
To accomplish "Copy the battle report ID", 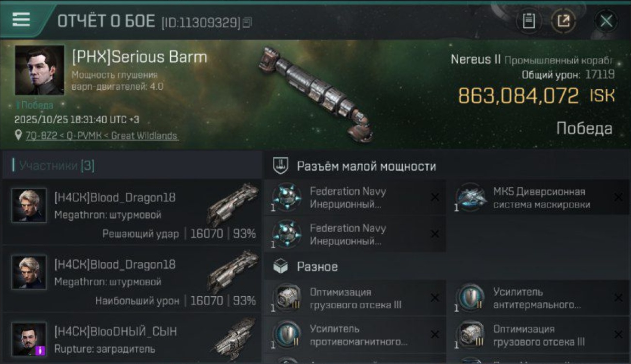I will (x=248, y=22).
